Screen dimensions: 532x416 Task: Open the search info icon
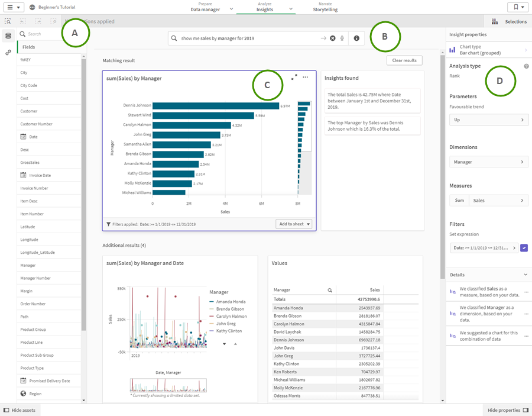click(356, 37)
